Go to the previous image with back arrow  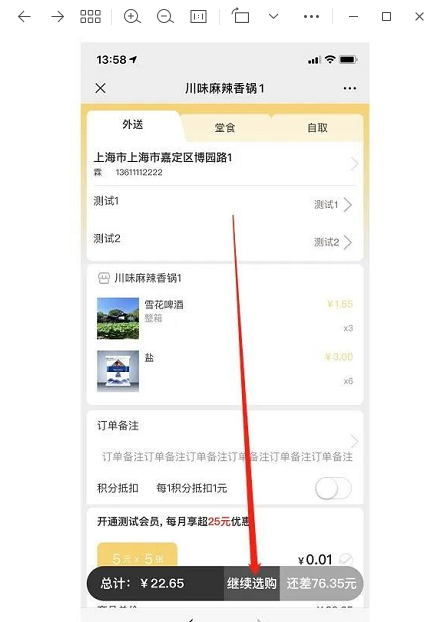point(25,16)
